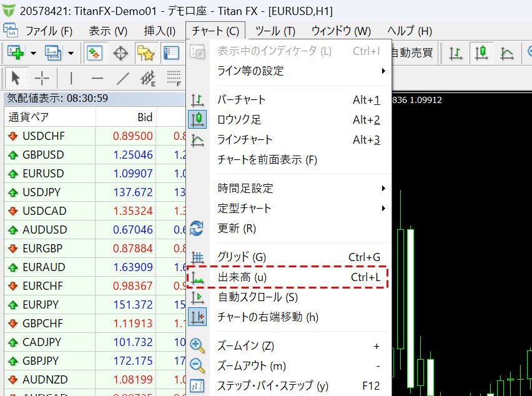
Task: Select the candlestick chart toolbar icon
Action: 481,53
